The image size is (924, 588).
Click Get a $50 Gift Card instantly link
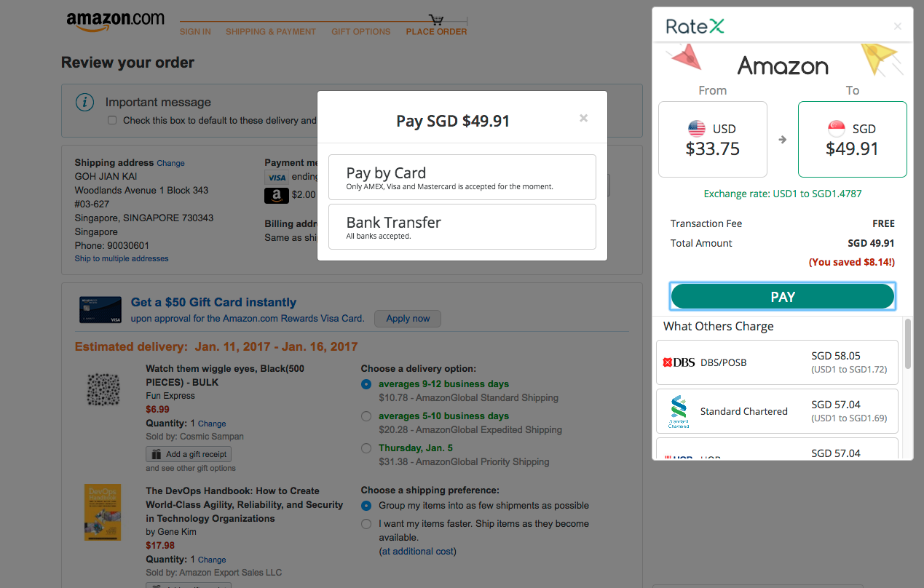pyautogui.click(x=213, y=303)
